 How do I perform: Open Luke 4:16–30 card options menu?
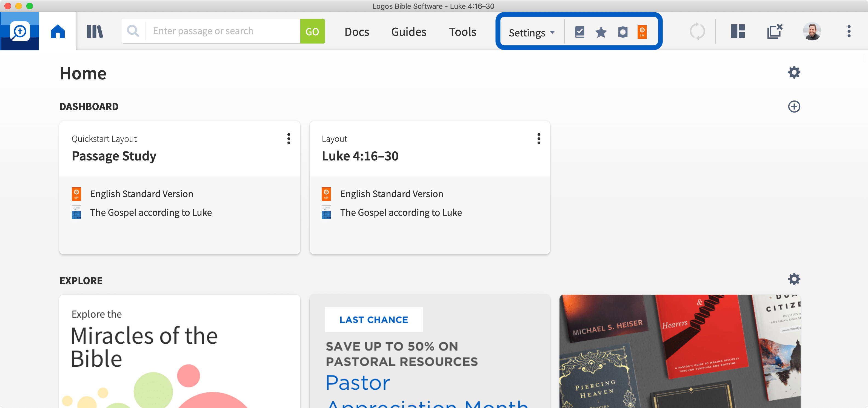point(538,139)
